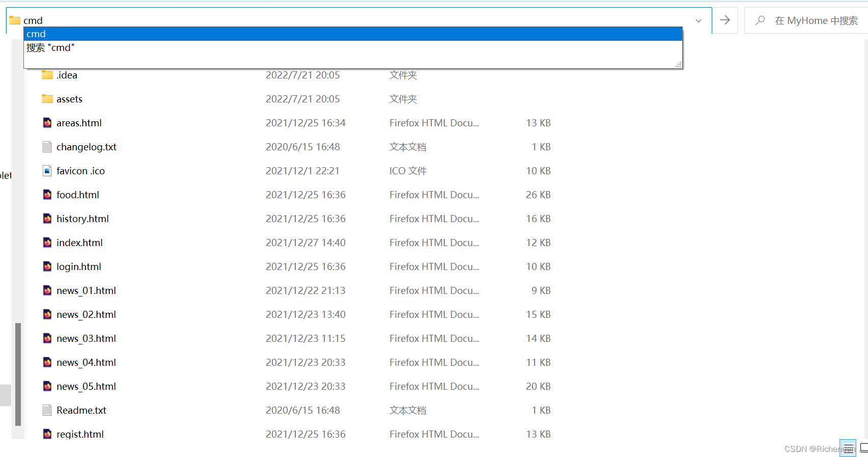868x457 pixels.
Task: Click the 2021/12/23 13:40 date of news_02.html
Action: pyautogui.click(x=305, y=314)
